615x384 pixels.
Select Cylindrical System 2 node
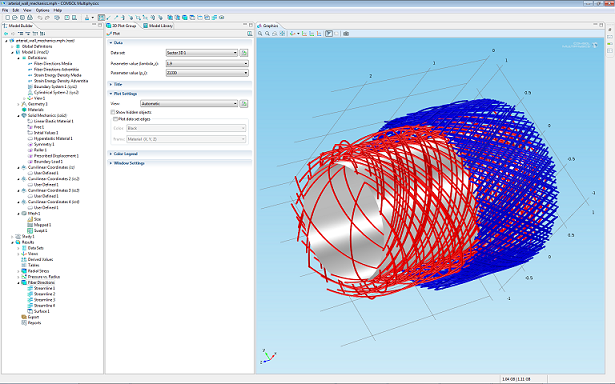(x=56, y=93)
